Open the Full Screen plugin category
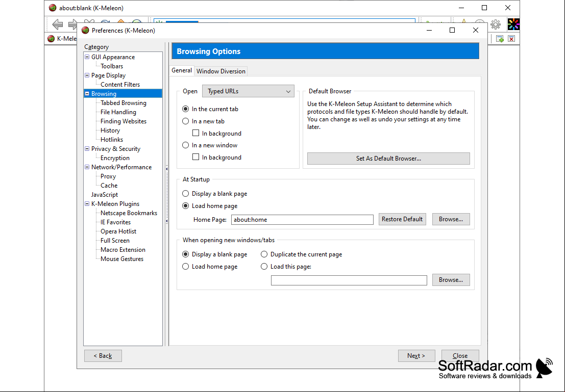This screenshot has height=392, width=565. click(x=115, y=241)
